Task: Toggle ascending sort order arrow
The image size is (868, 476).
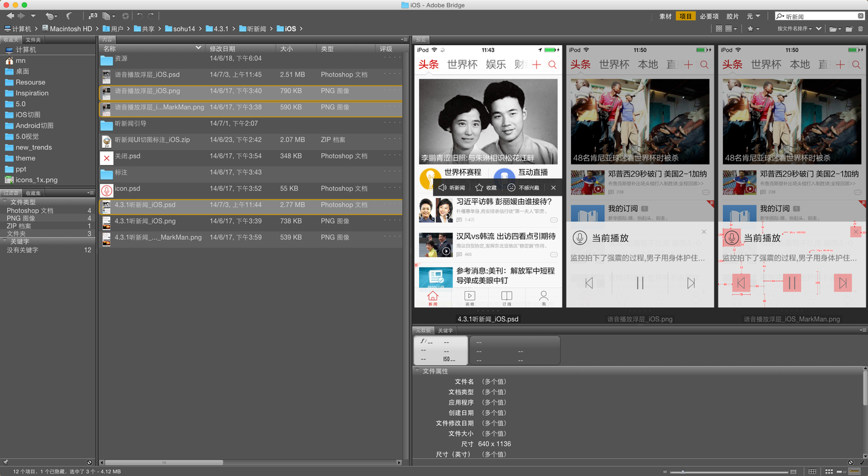Action: pyautogui.click(x=819, y=28)
